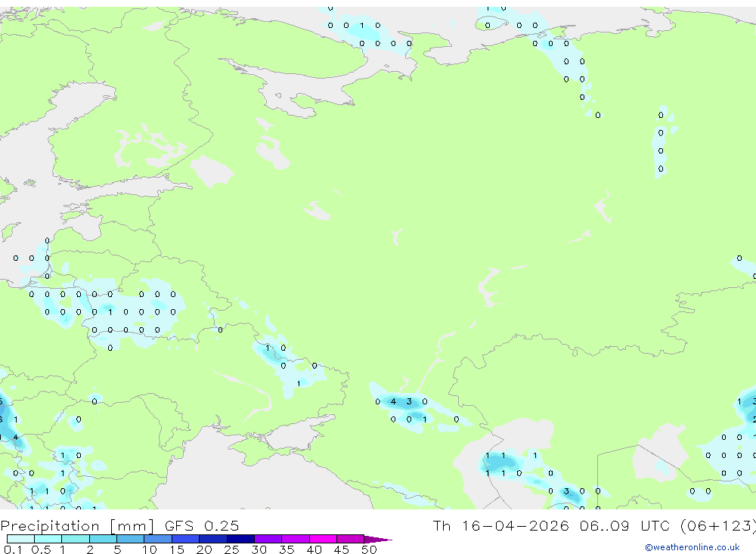
Task: Click the 40–45 mm magenta legend swatch
Action: coord(323,539)
